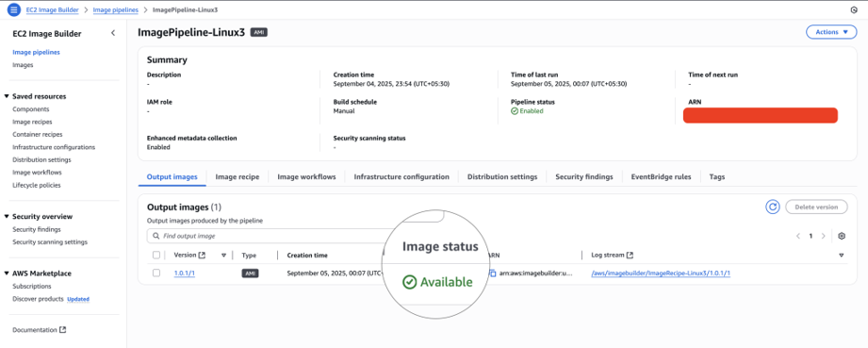868x348 pixels.
Task: Select the 1.0.1/1 row checkbox
Action: pos(156,273)
